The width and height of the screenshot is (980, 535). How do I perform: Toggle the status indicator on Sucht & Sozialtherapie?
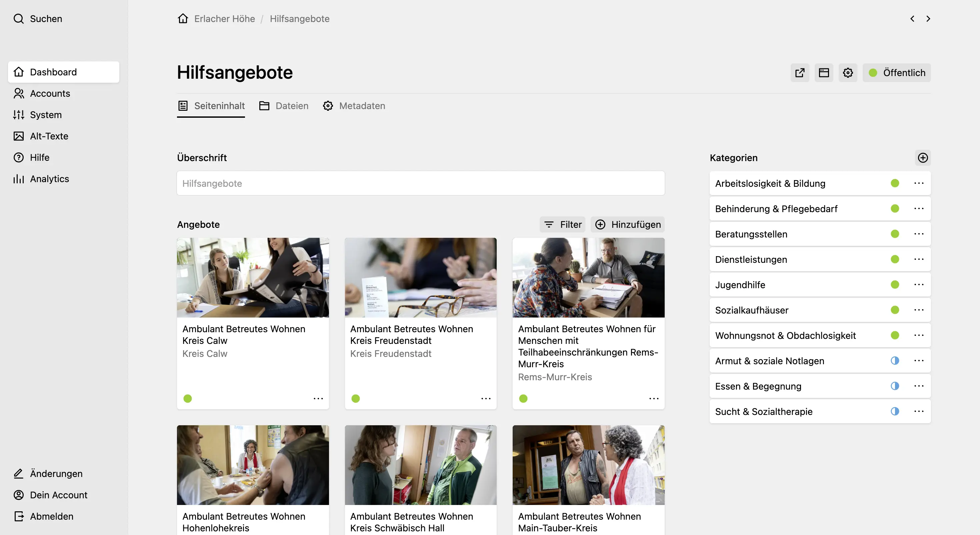(895, 411)
